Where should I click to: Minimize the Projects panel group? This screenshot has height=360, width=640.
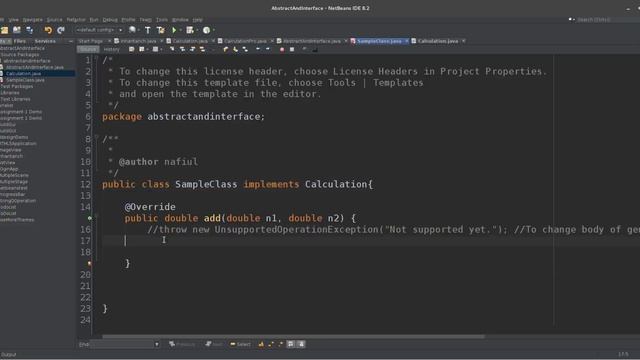click(x=71, y=41)
